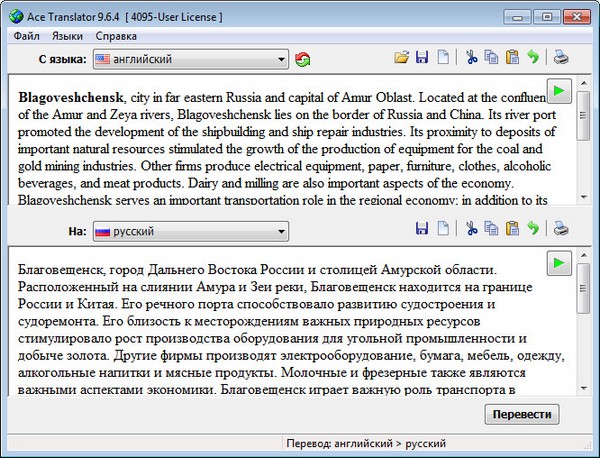Open the Справка menu
Viewport: 600px width, 458px height.
116,36
